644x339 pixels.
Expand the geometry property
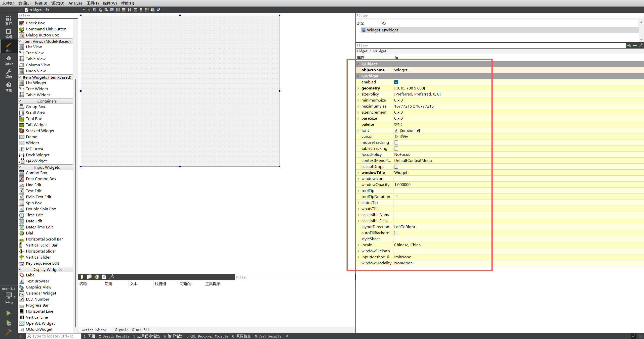(358, 88)
